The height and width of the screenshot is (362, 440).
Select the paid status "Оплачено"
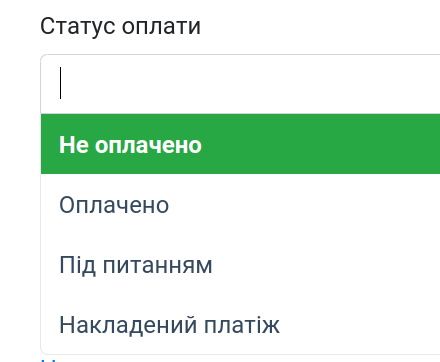click(x=240, y=204)
